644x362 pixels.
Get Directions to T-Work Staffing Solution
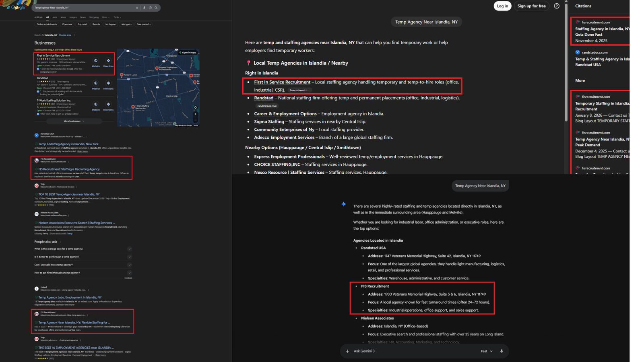(108, 104)
